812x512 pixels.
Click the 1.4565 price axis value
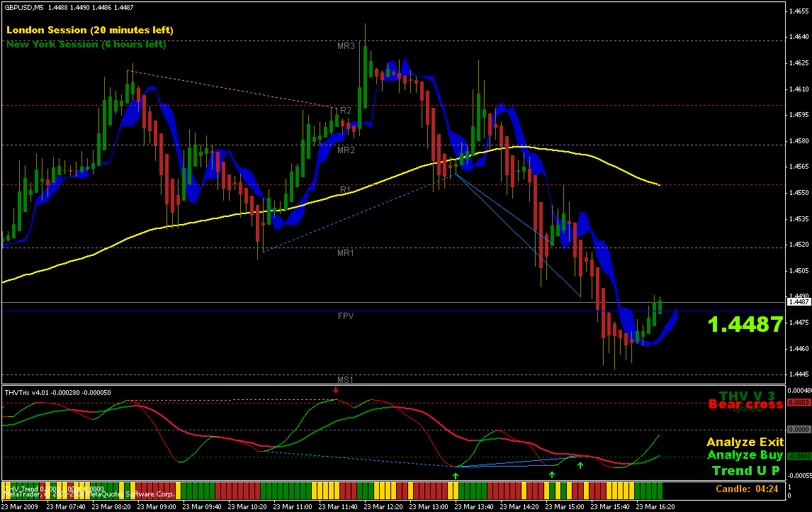click(799, 167)
